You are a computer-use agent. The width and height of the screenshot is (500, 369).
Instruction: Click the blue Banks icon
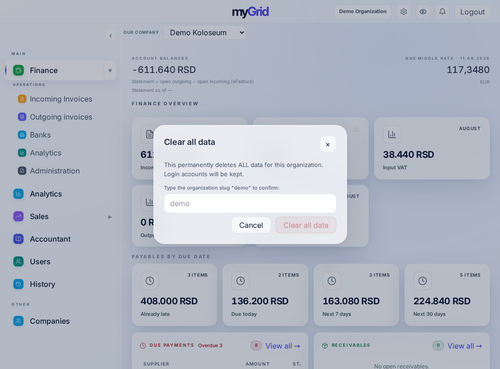click(22, 135)
